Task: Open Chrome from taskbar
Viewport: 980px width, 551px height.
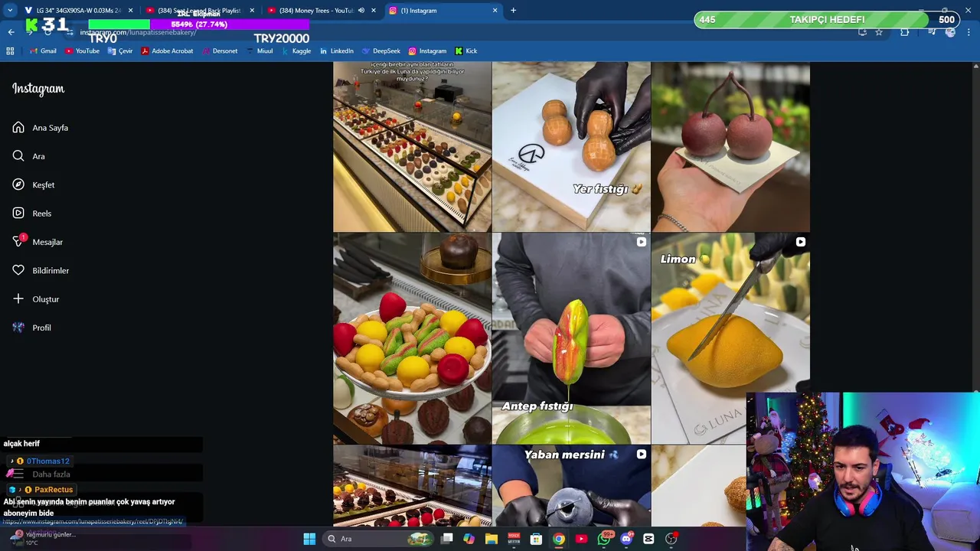Action: pyautogui.click(x=559, y=539)
